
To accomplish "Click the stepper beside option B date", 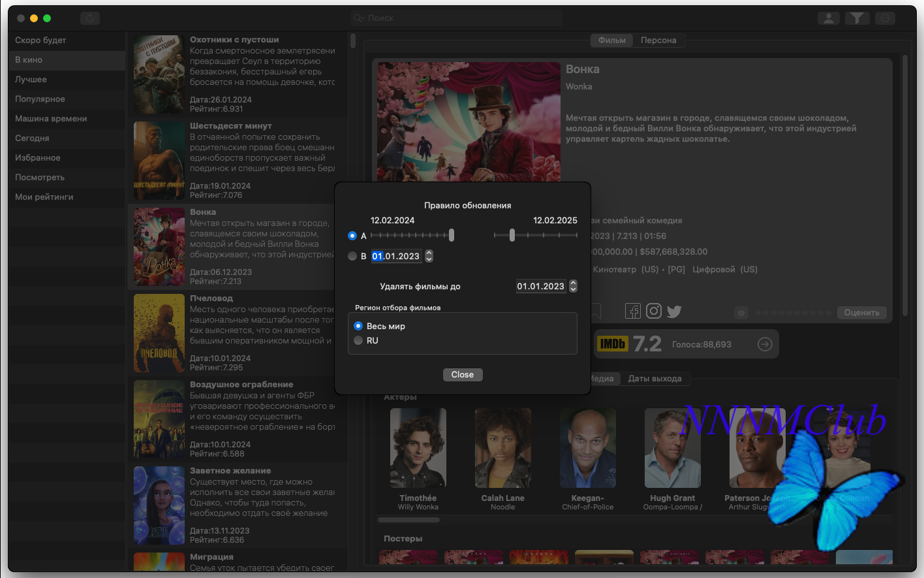I will click(429, 256).
